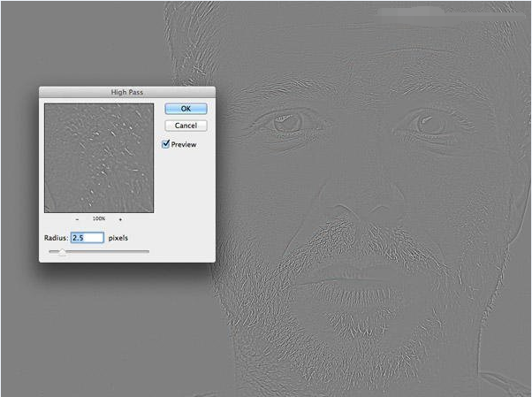Click the 'Radius:' label
Viewport: 532px width, 397px height.
pos(56,238)
